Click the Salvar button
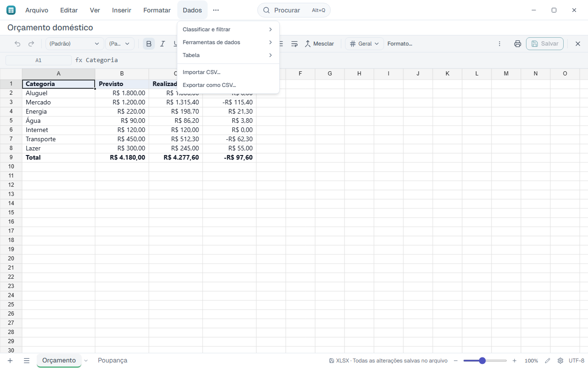The height and width of the screenshot is (368, 588). click(x=545, y=44)
